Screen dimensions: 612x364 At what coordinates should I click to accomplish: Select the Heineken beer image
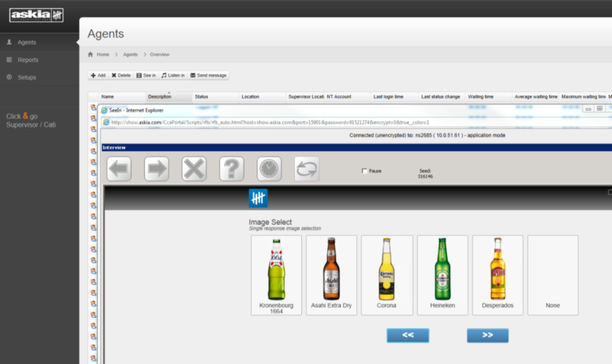[x=442, y=275]
